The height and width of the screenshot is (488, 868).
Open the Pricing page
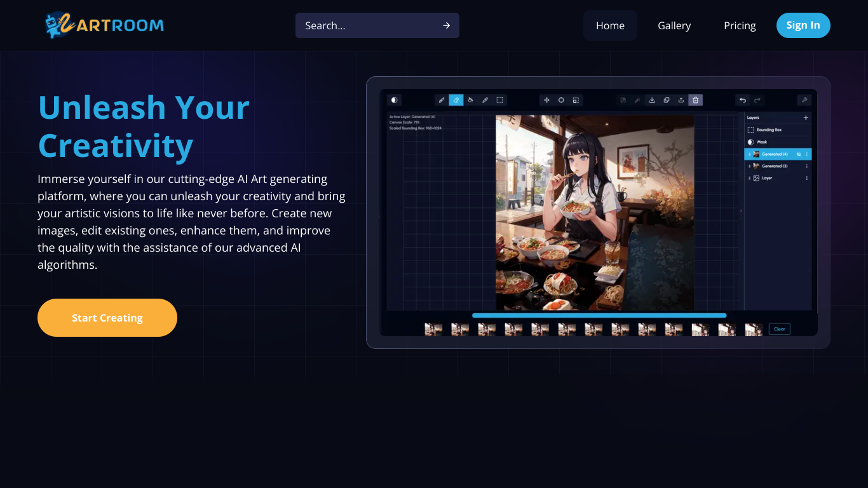(740, 25)
